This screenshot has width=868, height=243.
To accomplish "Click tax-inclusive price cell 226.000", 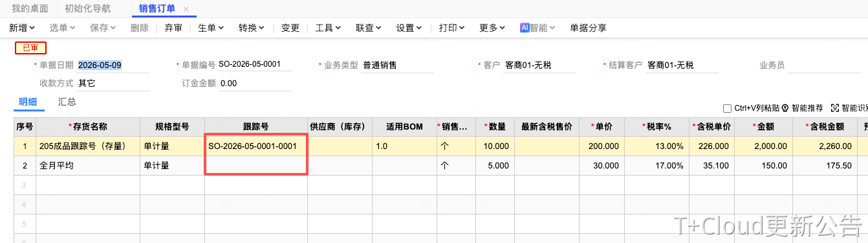I will [x=711, y=146].
